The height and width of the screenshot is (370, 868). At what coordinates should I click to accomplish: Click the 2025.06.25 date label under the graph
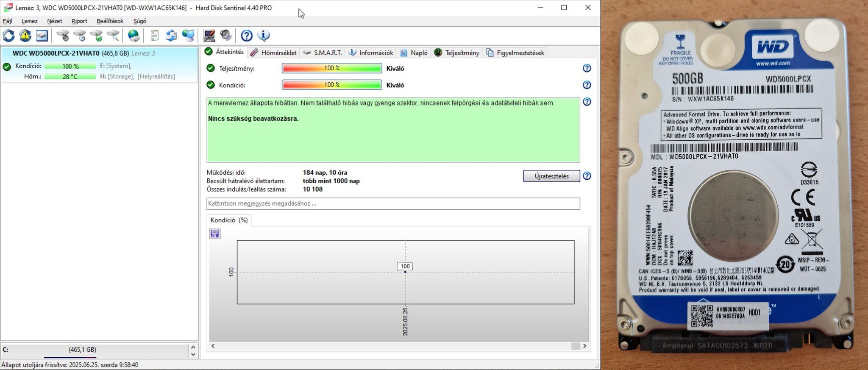(x=405, y=322)
